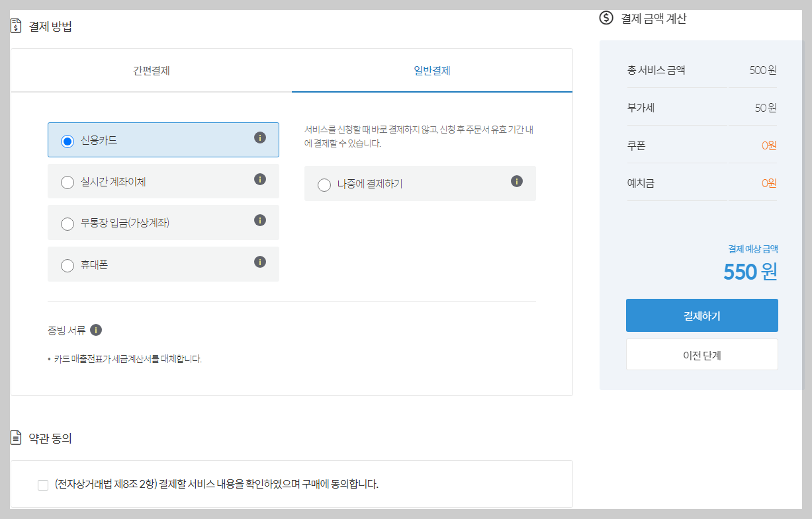Select the 신용카드 payment radio button
The width and height of the screenshot is (812, 519).
tap(67, 140)
